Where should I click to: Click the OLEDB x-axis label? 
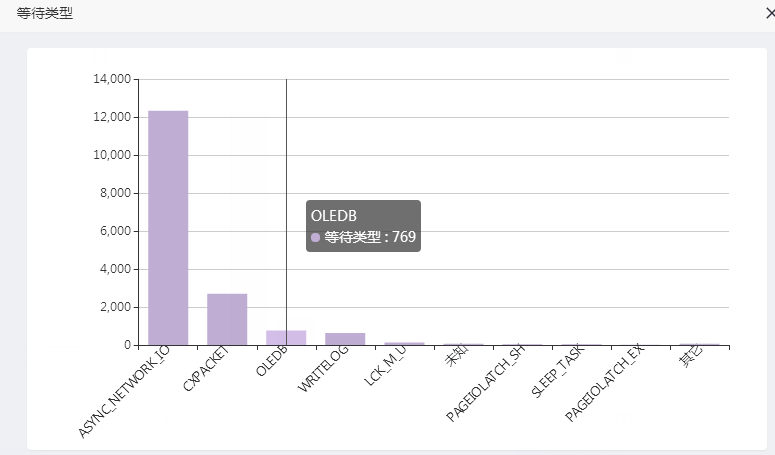(x=273, y=362)
